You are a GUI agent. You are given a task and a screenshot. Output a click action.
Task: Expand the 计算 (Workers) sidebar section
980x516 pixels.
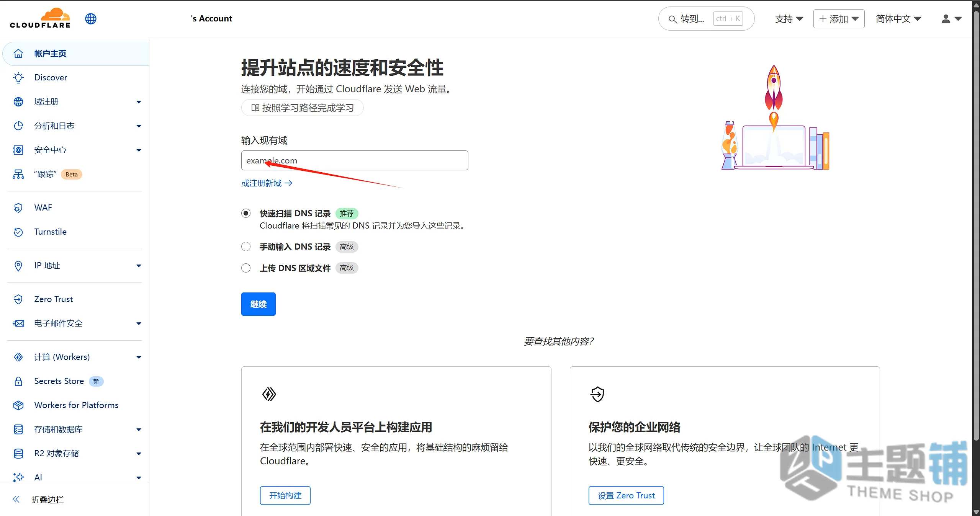(139, 357)
